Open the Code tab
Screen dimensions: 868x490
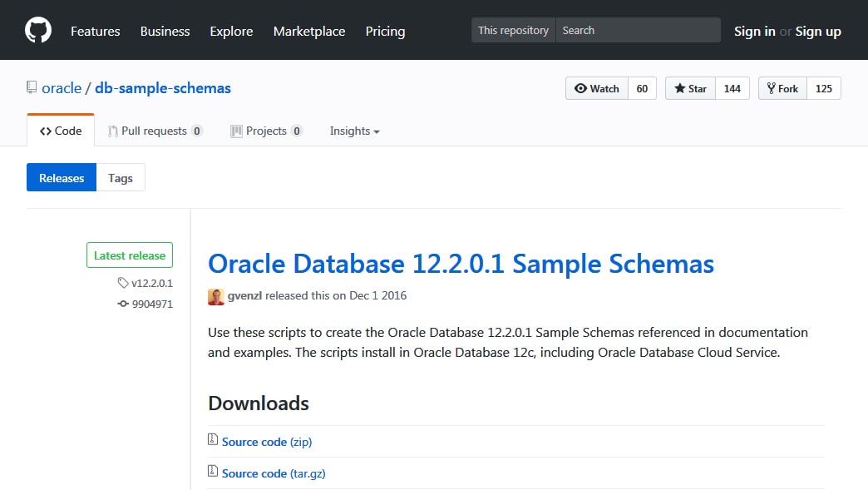[61, 131]
